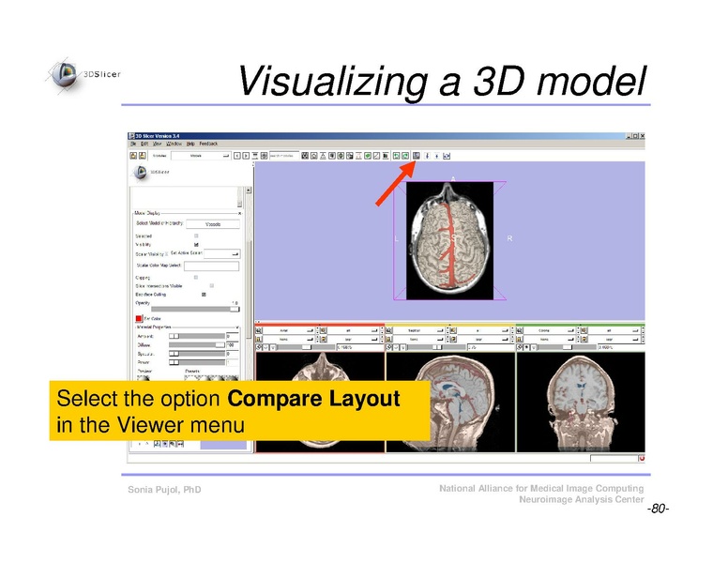Click the red Set Color swatch
The image size is (728, 563).
point(138,318)
